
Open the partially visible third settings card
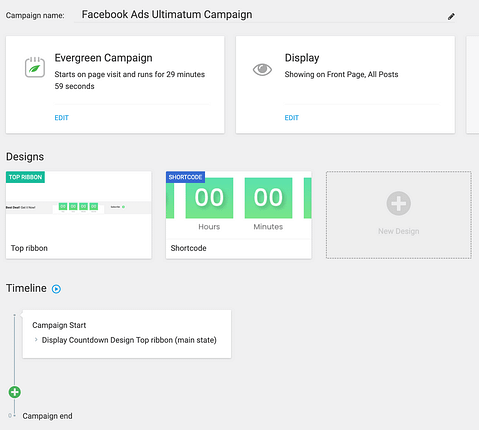472,85
